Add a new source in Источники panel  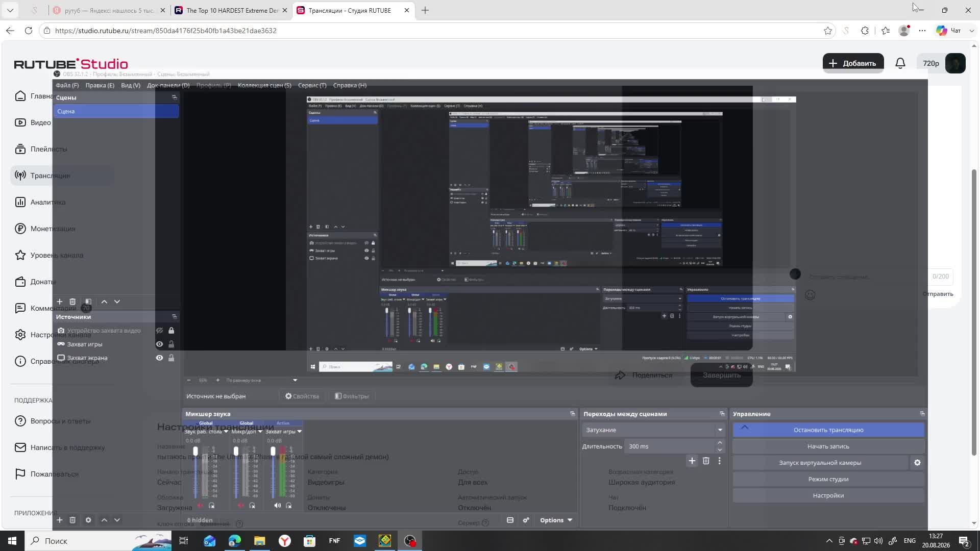pos(60,520)
